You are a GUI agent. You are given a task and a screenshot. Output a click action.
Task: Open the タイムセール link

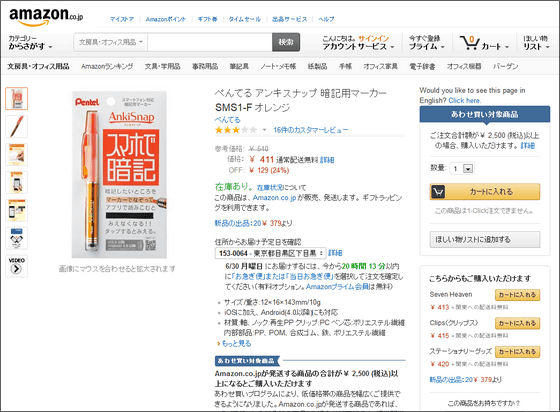click(x=245, y=19)
